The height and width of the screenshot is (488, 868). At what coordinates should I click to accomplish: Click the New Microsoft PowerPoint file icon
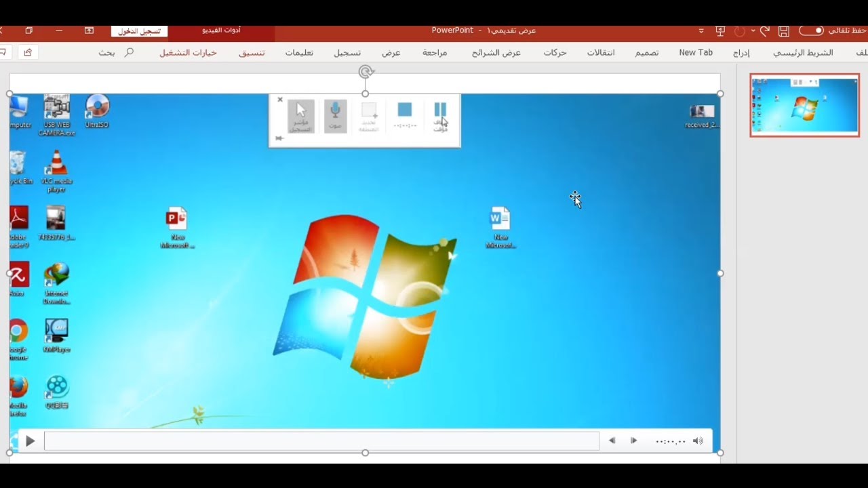177,228
